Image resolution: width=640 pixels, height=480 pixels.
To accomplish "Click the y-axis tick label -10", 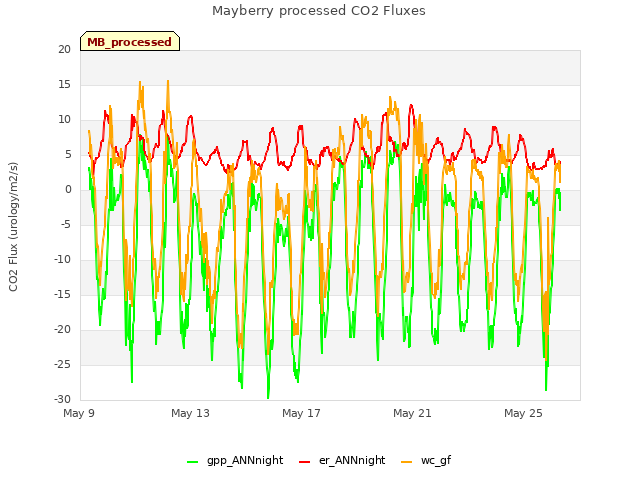I will tap(62, 260).
